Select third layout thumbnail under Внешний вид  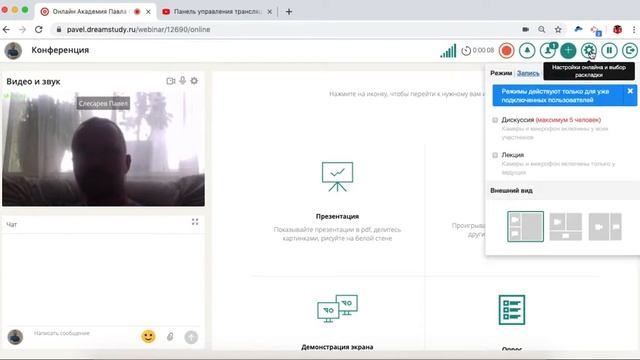tap(605, 227)
